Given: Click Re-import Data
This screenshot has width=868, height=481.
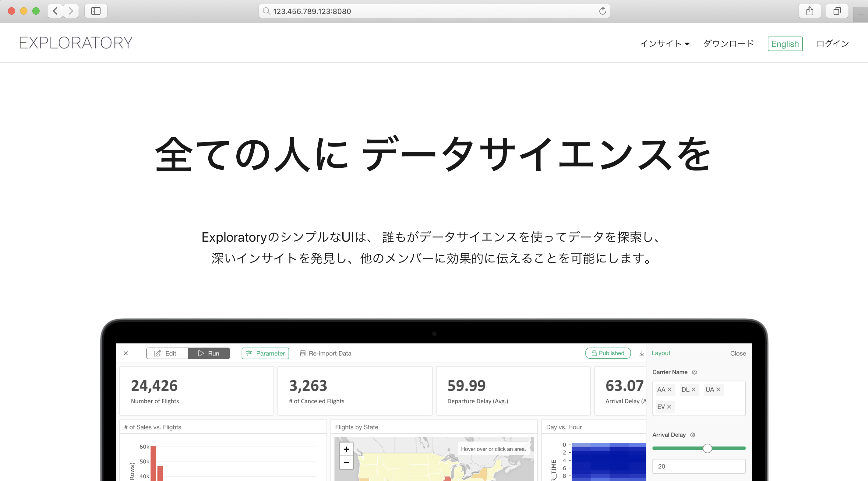Looking at the screenshot, I should click(326, 353).
